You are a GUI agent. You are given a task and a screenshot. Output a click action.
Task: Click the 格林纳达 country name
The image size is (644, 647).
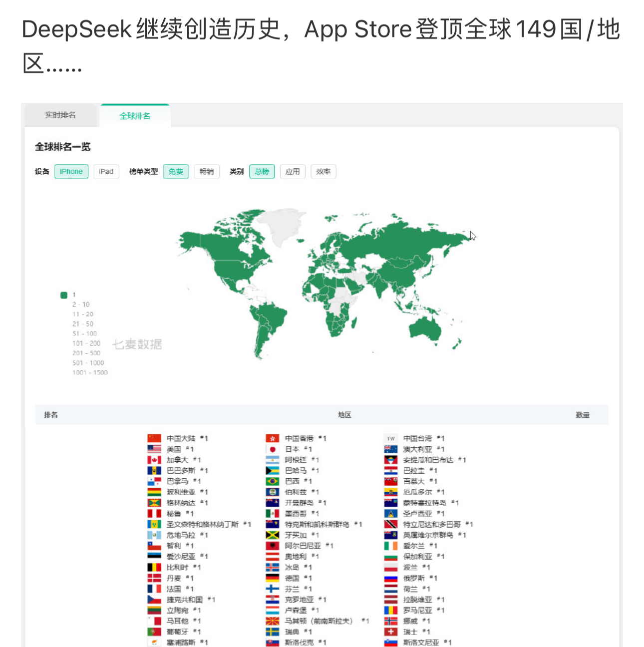point(181,503)
